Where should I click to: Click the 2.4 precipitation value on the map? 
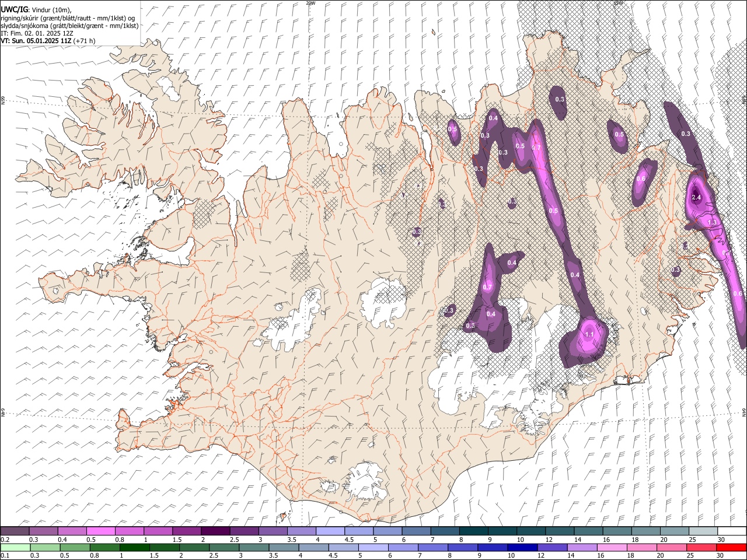696,198
